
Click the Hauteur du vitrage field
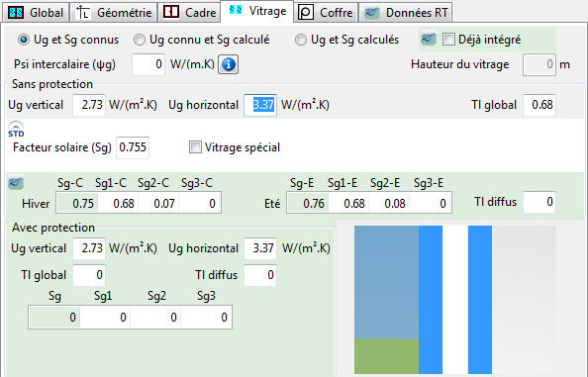539,64
